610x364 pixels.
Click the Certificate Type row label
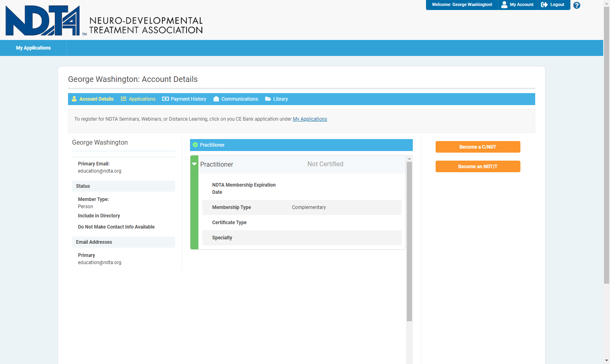[x=229, y=223]
